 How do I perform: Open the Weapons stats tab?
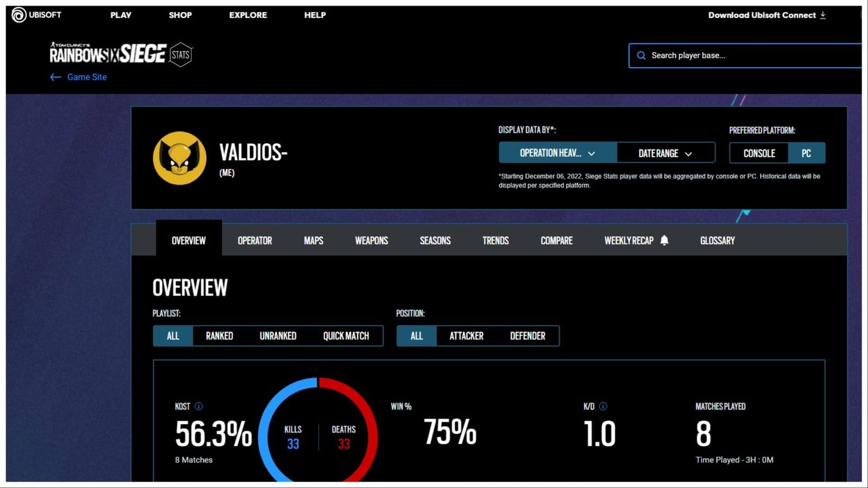coord(371,240)
